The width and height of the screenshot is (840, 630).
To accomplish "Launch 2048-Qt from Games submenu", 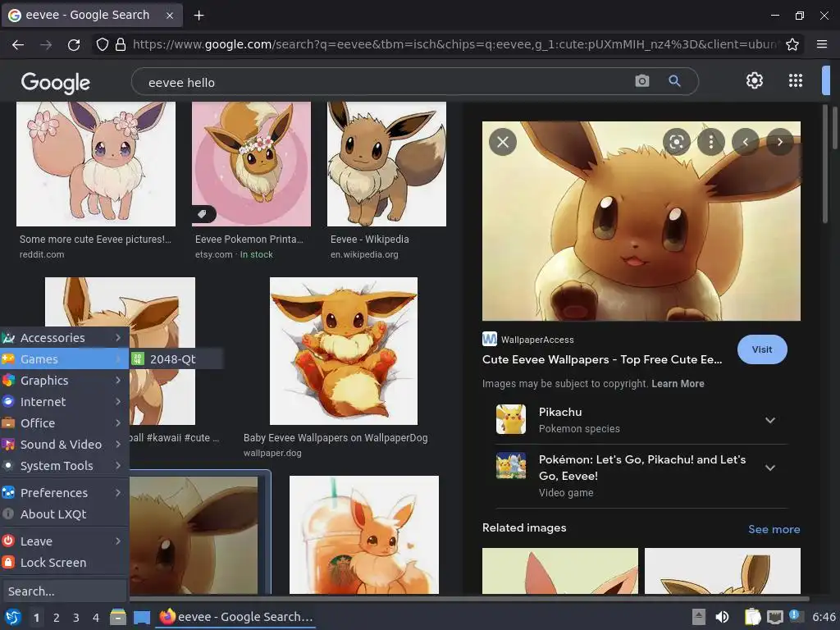I will pos(176,359).
